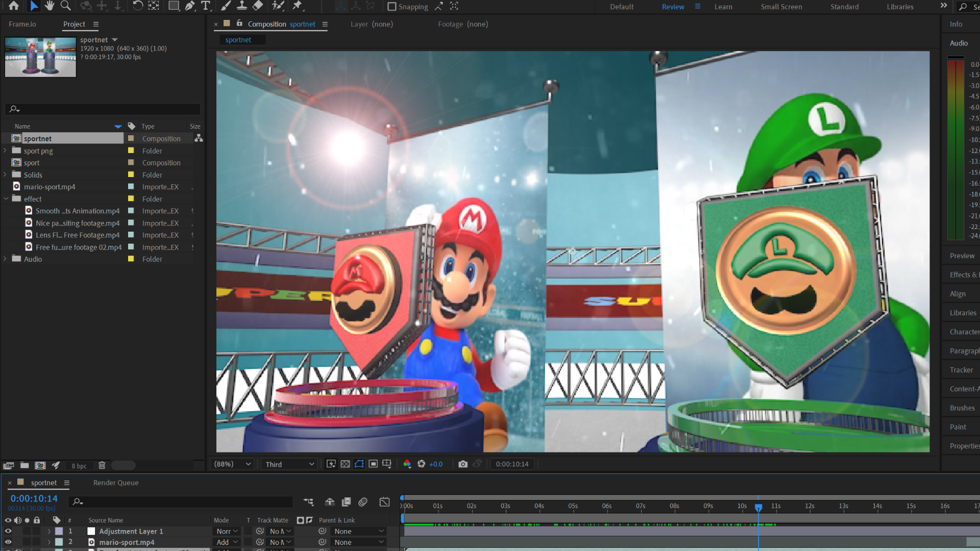Switch to the Small Screen workspace
Screen dimensions: 980x551
pos(781,7)
